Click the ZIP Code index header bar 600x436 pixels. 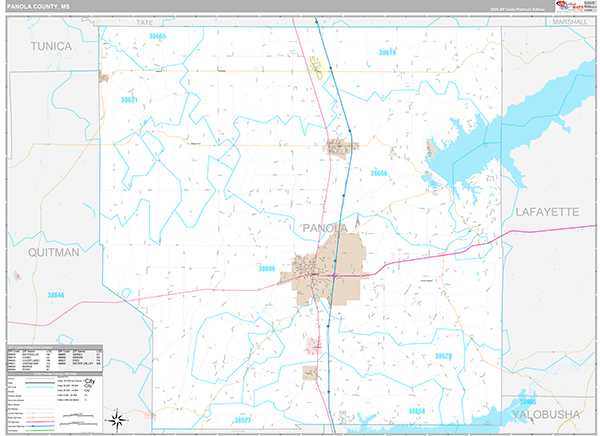pyautogui.click(x=55, y=347)
